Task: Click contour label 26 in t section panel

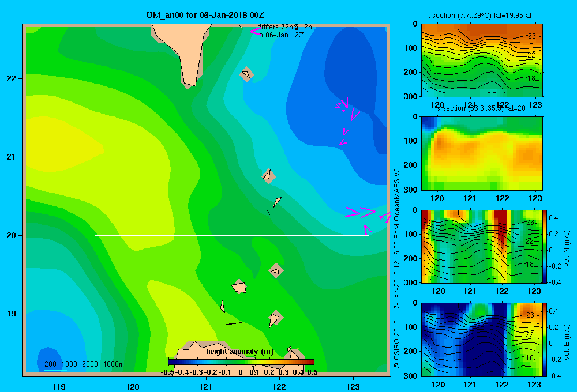Action: click(532, 36)
